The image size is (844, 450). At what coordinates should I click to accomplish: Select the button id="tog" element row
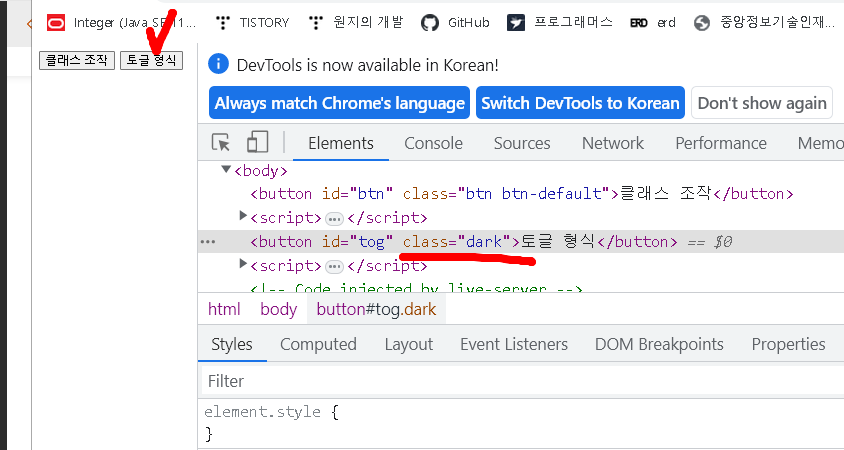click(521, 242)
